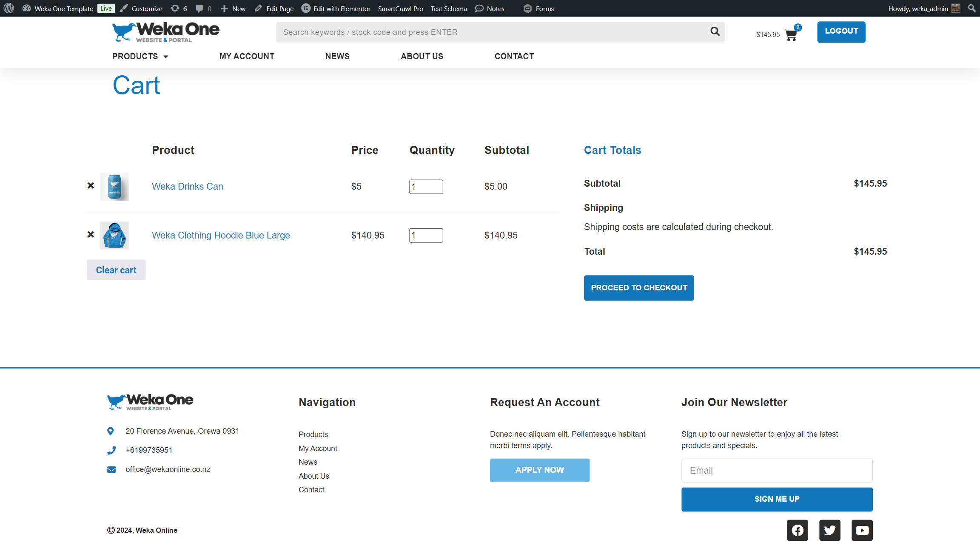The height and width of the screenshot is (551, 980).
Task: Submit search with the magnifier icon
Action: pyautogui.click(x=715, y=32)
